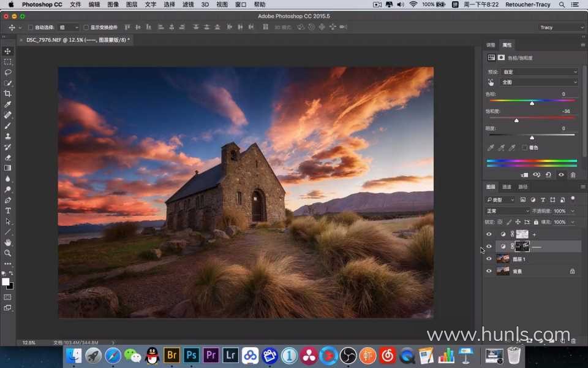Viewport: 588px width, 368px height.
Task: Open the layer blend mode dropdown (正常)
Action: coord(507,211)
